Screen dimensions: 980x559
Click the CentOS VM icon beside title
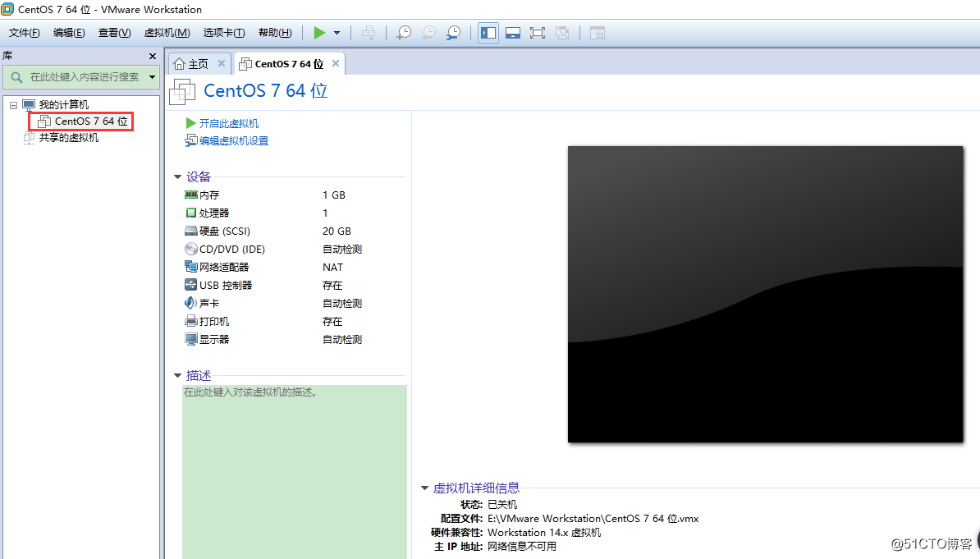pos(182,91)
